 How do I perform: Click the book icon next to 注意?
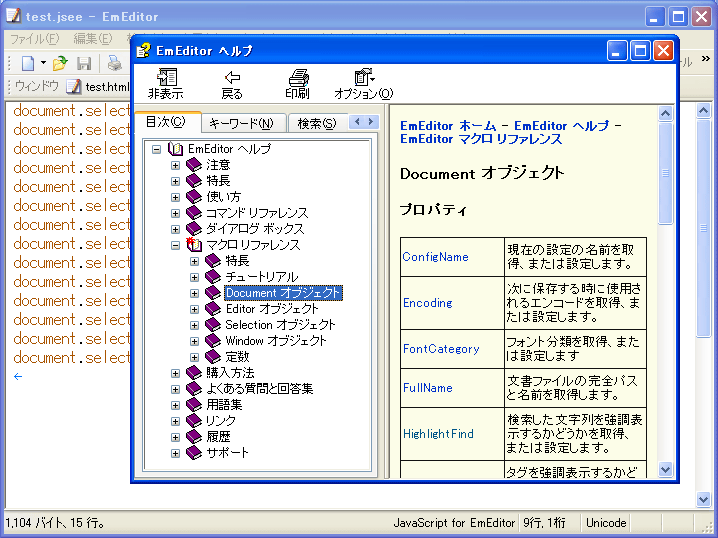click(194, 165)
